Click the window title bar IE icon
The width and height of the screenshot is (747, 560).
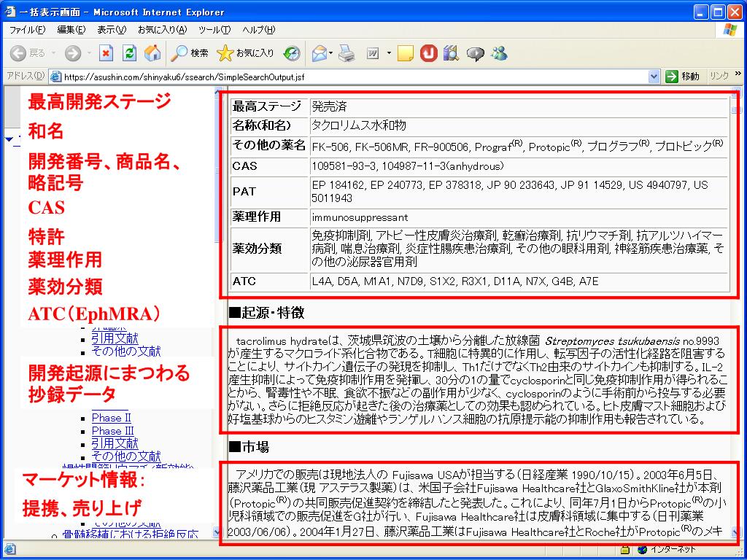[x=11, y=11]
